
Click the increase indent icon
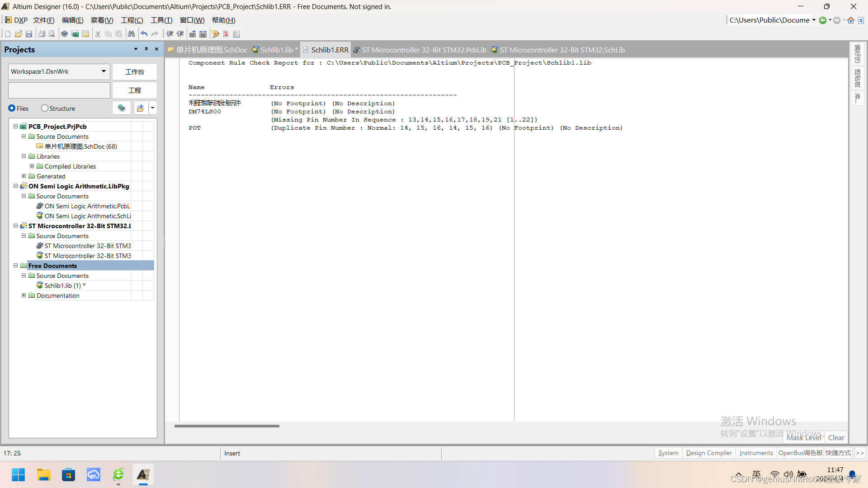tap(170, 34)
